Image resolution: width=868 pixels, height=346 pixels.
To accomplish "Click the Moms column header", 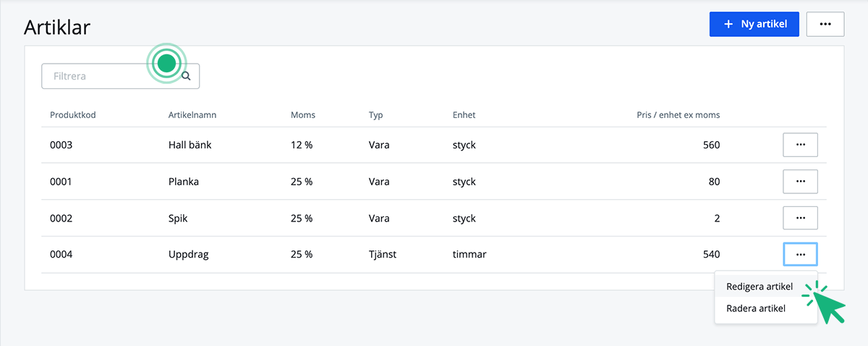I will 303,115.
